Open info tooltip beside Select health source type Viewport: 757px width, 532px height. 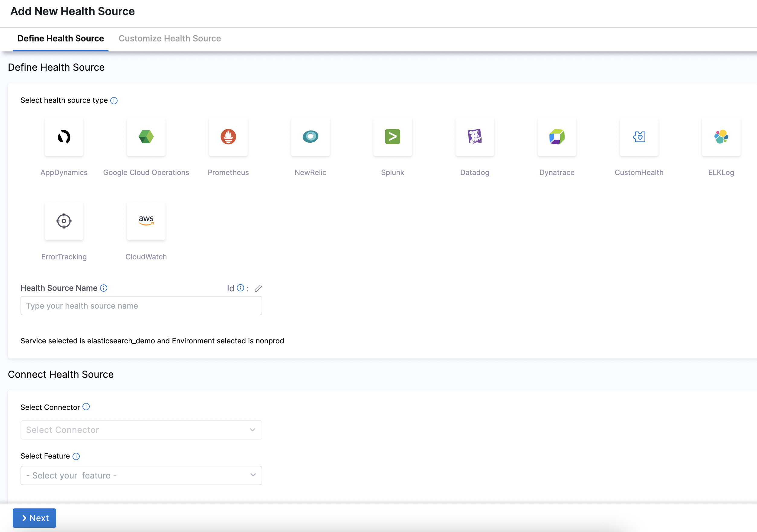coord(114,101)
